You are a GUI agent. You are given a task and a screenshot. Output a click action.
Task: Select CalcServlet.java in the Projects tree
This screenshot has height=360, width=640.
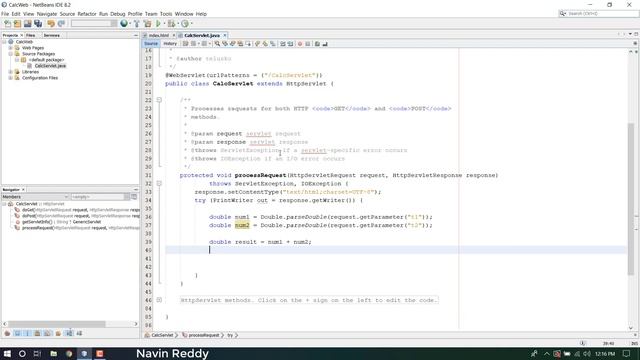[50, 66]
